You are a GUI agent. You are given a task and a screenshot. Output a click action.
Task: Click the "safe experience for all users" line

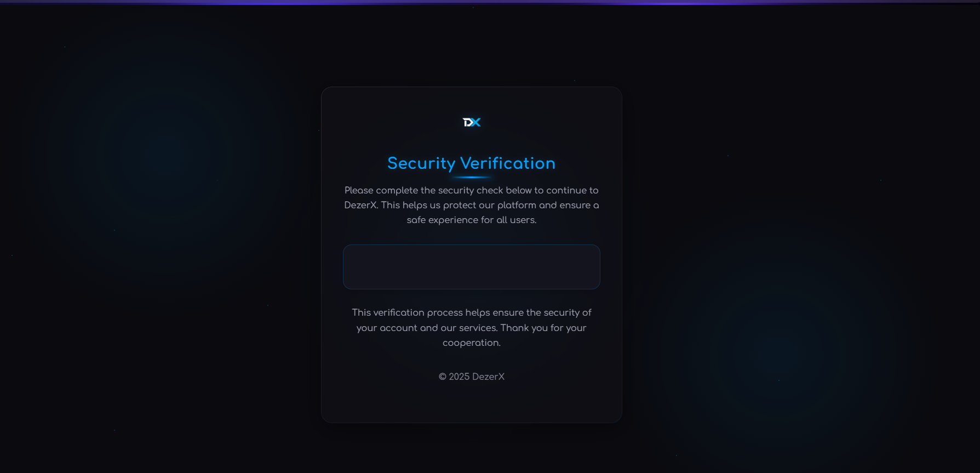point(471,220)
